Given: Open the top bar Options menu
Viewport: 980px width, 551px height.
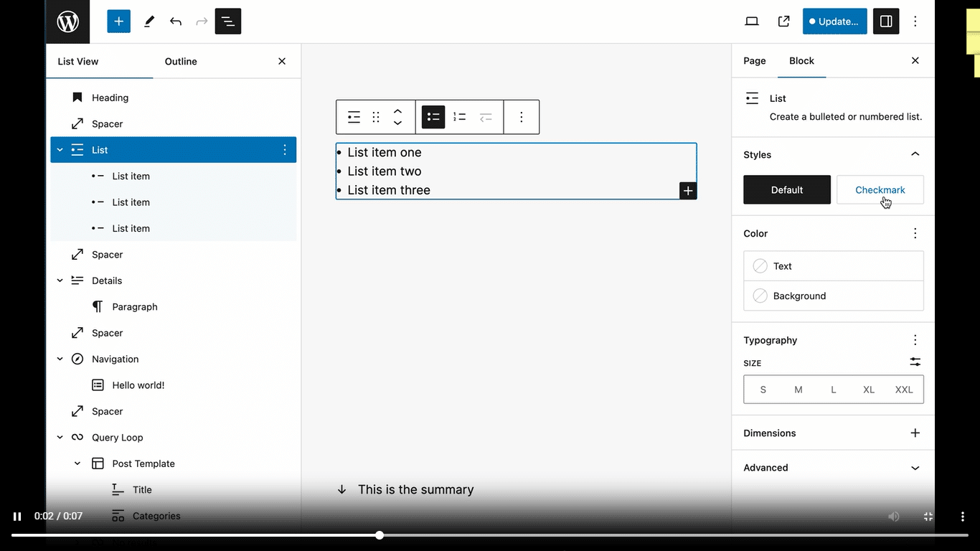Looking at the screenshot, I should coord(915,22).
